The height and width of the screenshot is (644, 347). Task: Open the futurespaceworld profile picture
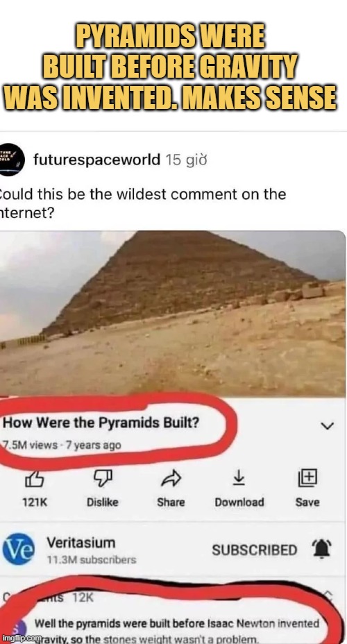coord(12,160)
